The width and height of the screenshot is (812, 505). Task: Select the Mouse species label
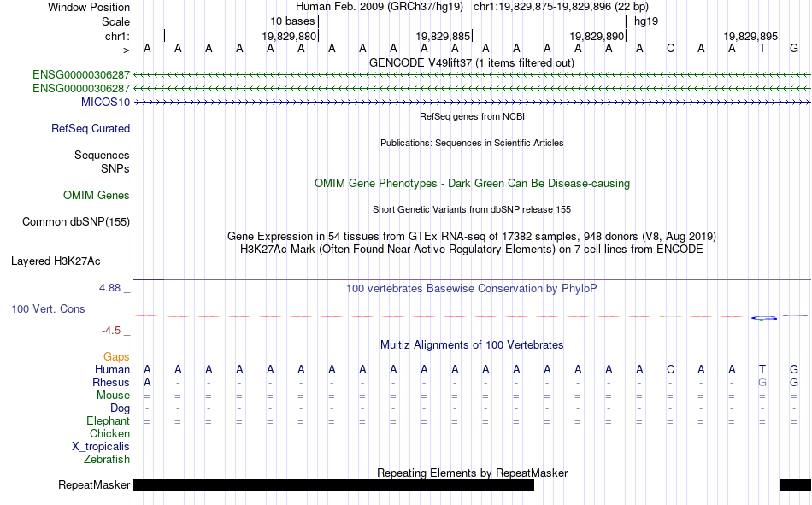click(x=113, y=395)
